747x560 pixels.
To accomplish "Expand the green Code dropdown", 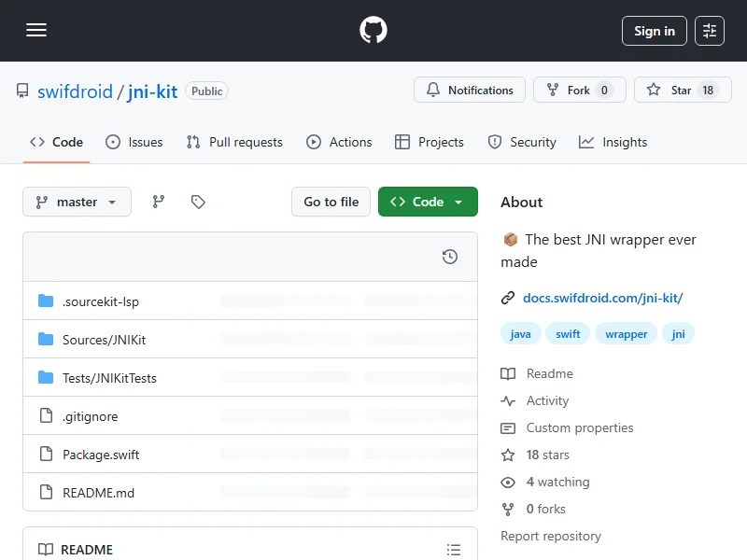I will [x=428, y=202].
